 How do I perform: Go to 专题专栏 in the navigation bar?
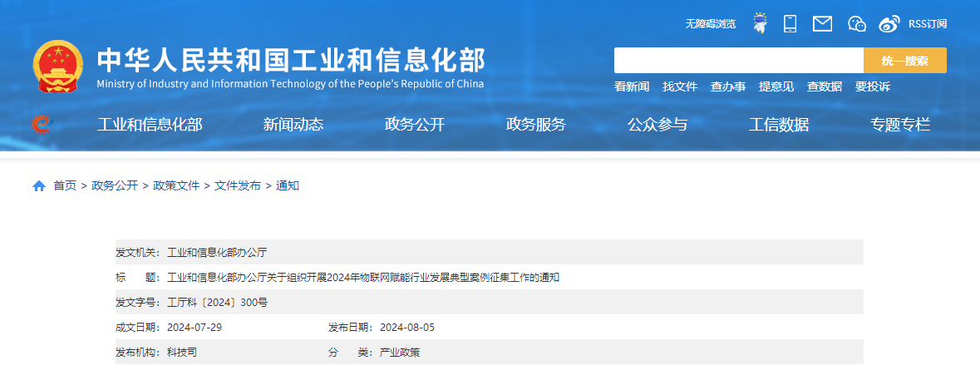(x=900, y=125)
